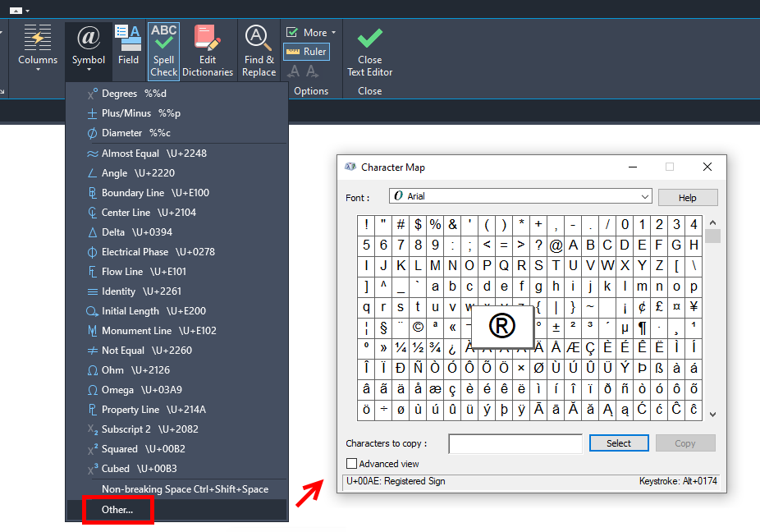Insert the Identity symbol

pyautogui.click(x=177, y=291)
